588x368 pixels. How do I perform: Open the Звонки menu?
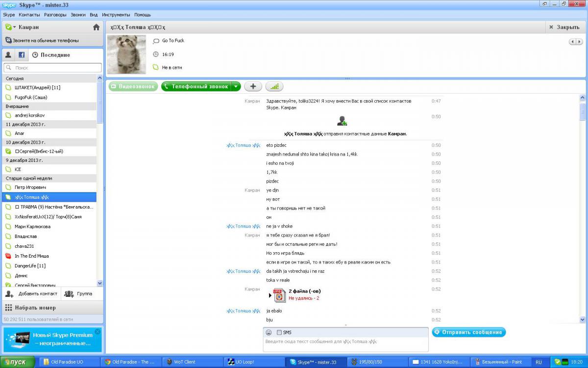tap(78, 15)
